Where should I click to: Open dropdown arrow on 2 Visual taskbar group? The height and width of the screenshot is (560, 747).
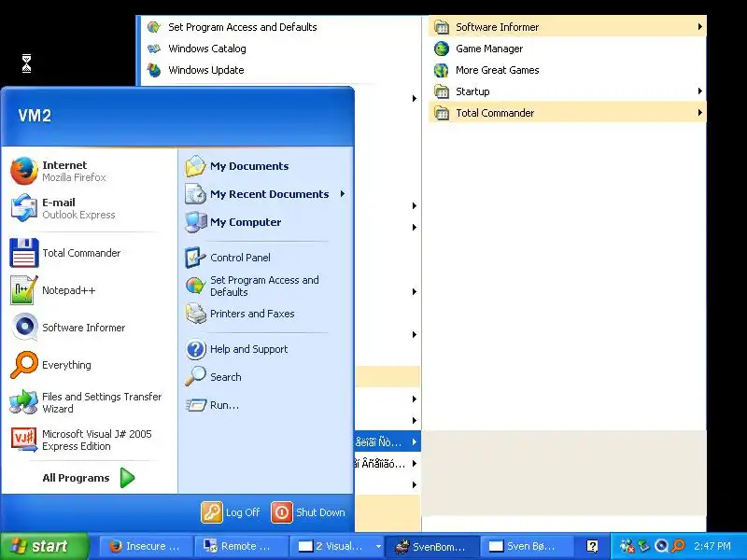coord(378,546)
